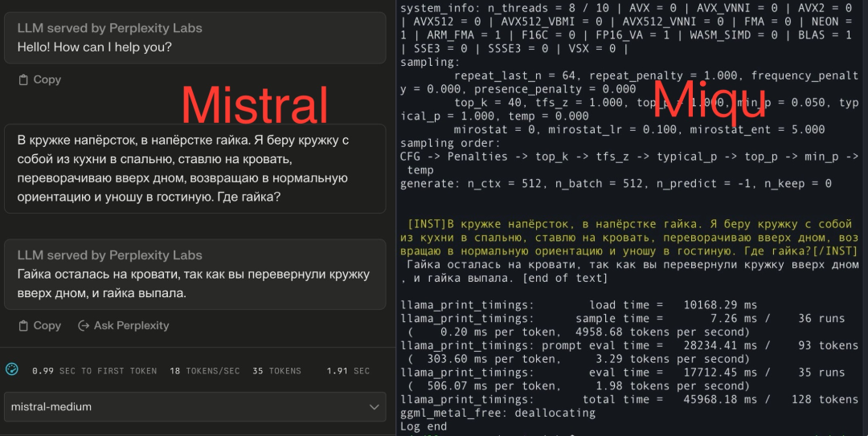The image size is (868, 436).
Task: Click the '18 tokens/sec' statistic
Action: [204, 371]
